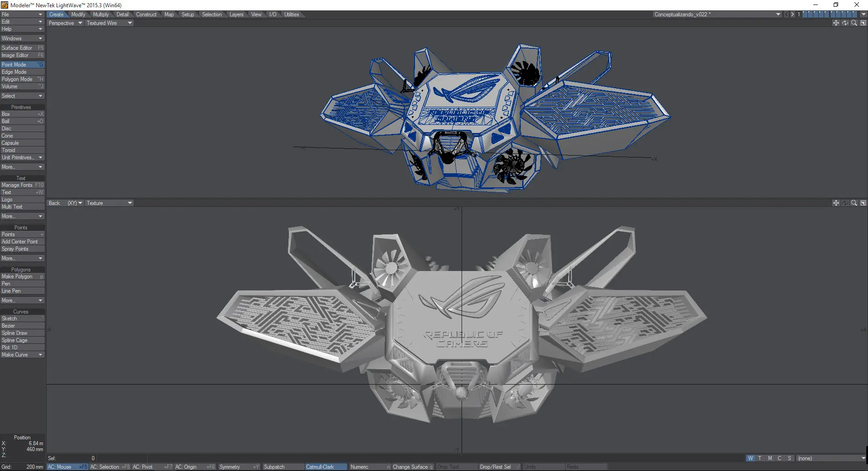The width and height of the screenshot is (868, 471).
Task: Switch to Edge Mode
Action: click(x=22, y=72)
